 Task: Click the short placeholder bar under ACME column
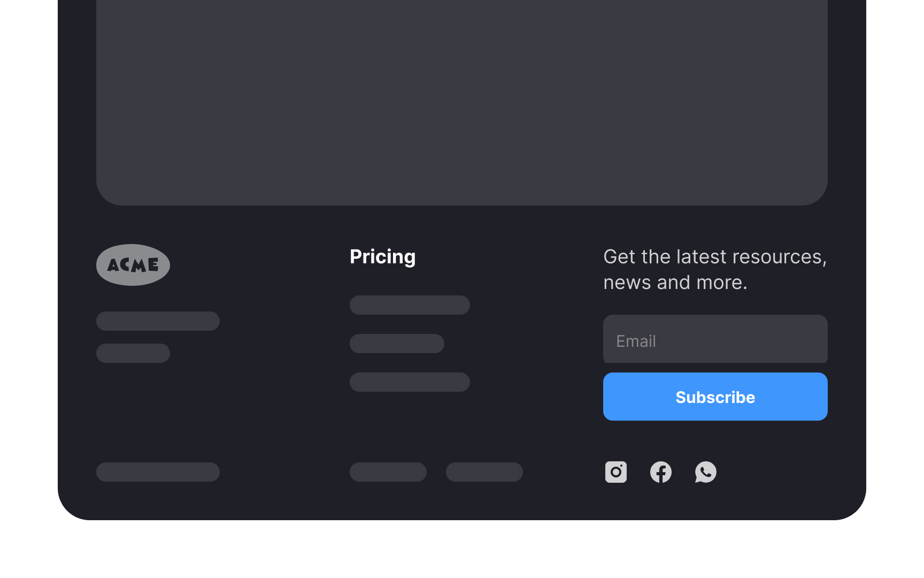point(133,353)
